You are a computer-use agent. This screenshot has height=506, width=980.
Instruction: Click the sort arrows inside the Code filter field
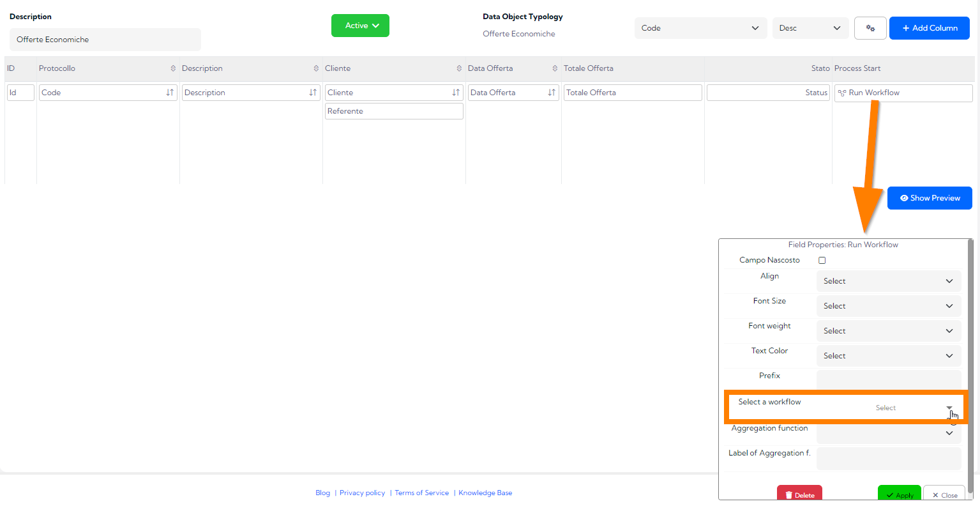point(170,92)
